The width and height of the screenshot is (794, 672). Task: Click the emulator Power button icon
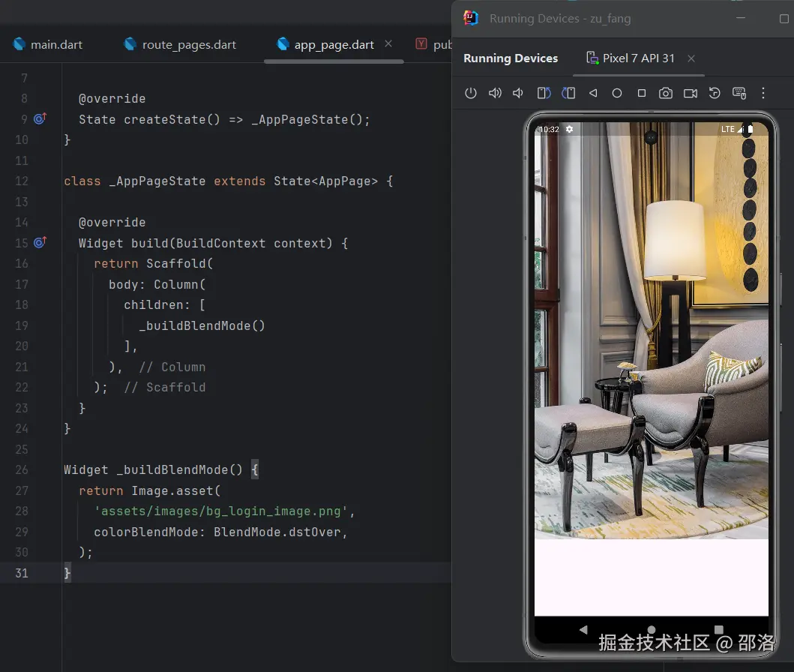(x=470, y=93)
